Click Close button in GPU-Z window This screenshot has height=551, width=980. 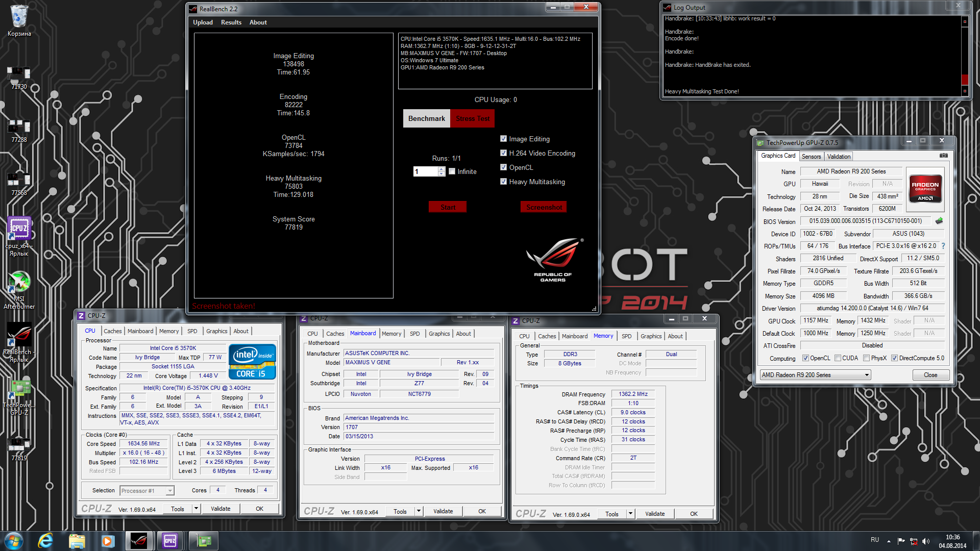[x=930, y=375]
